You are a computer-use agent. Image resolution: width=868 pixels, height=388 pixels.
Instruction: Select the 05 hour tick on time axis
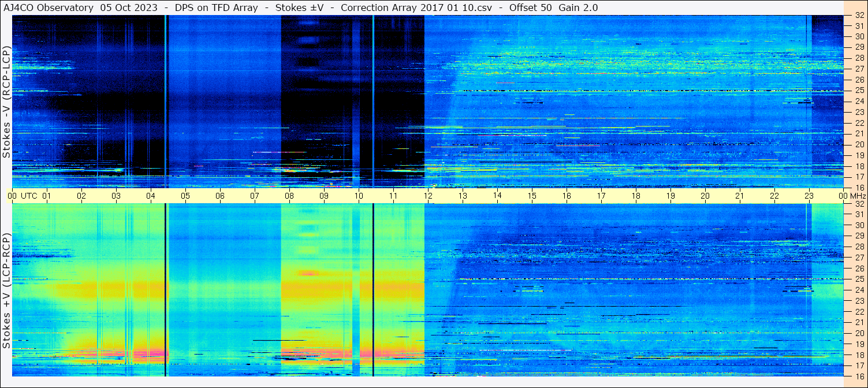tap(185, 196)
